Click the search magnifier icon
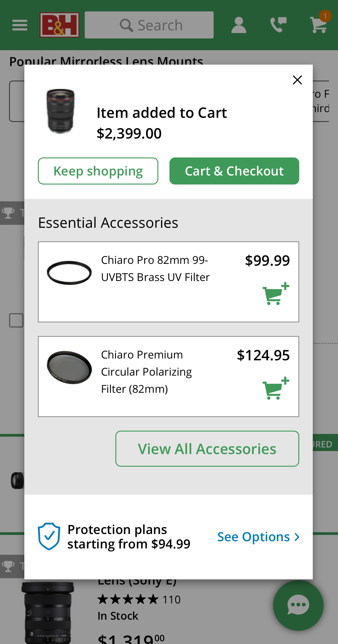This screenshot has width=338, height=644. click(x=127, y=25)
